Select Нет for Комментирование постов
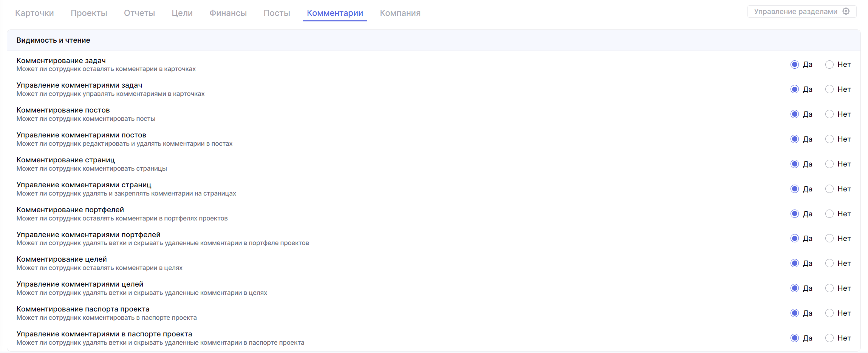 pyautogui.click(x=829, y=114)
